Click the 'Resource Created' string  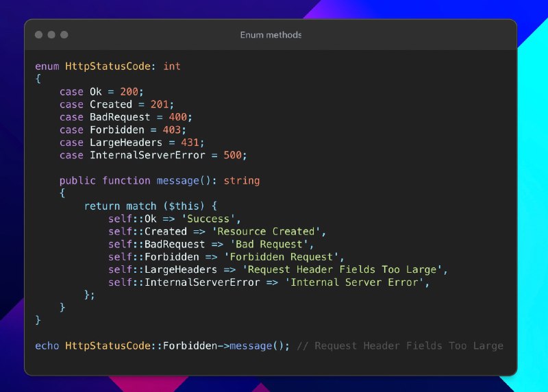(x=266, y=231)
